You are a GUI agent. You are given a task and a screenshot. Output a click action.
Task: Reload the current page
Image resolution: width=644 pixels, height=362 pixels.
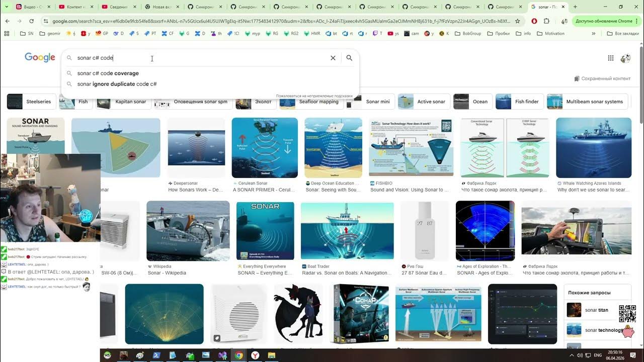[x=31, y=21]
